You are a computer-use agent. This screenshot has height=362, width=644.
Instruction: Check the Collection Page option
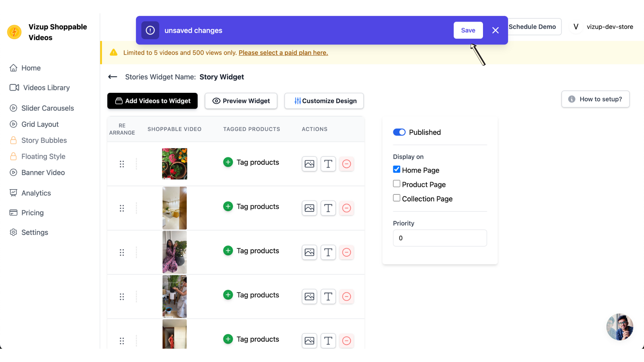pyautogui.click(x=396, y=198)
